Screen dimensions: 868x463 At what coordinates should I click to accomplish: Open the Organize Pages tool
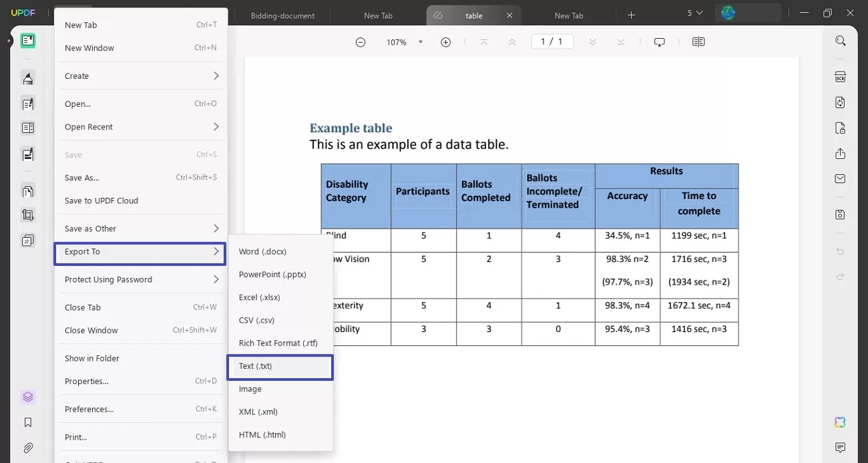(x=27, y=127)
